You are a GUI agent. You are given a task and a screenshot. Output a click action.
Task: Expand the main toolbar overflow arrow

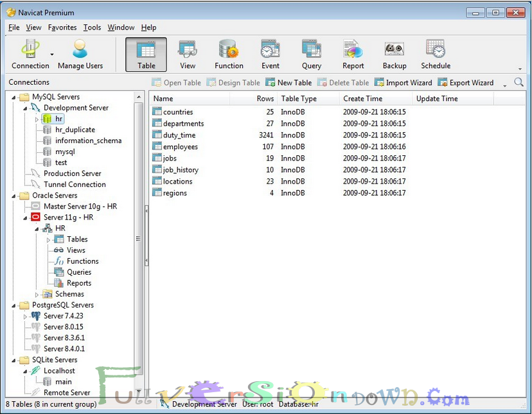click(x=520, y=69)
